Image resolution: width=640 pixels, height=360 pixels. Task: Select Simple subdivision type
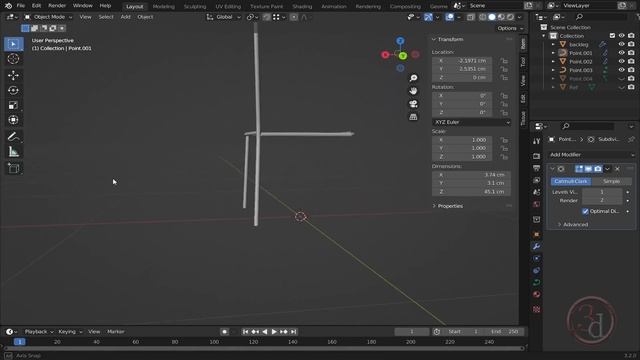(x=611, y=181)
